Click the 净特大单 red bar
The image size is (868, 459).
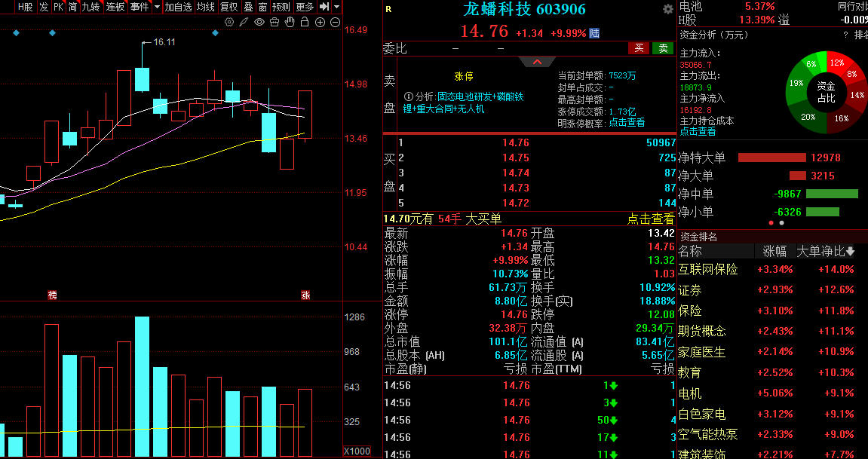771,158
